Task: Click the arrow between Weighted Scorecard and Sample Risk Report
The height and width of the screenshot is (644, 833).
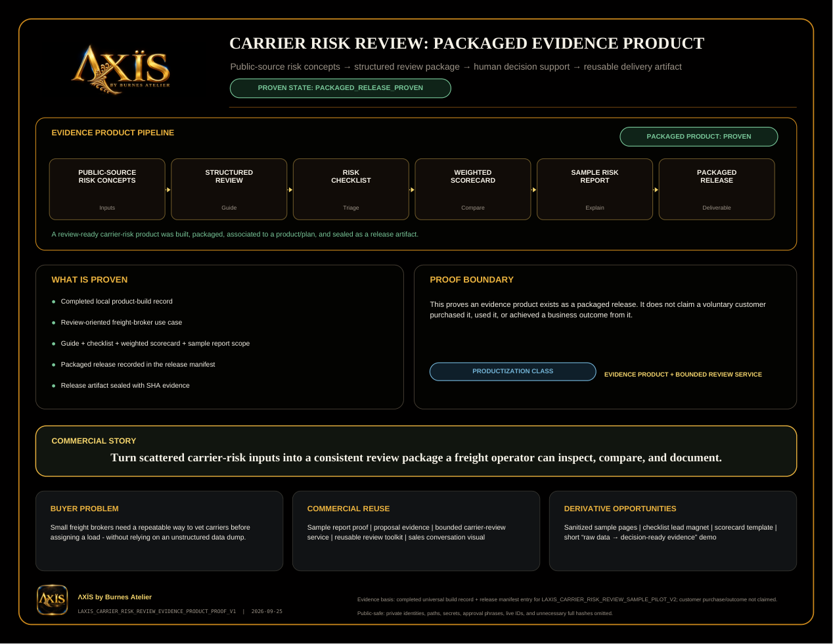Action: pos(534,190)
